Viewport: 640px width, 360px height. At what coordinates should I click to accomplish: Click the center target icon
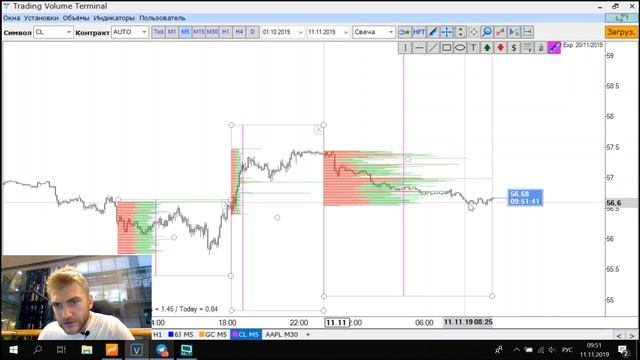pos(474,32)
